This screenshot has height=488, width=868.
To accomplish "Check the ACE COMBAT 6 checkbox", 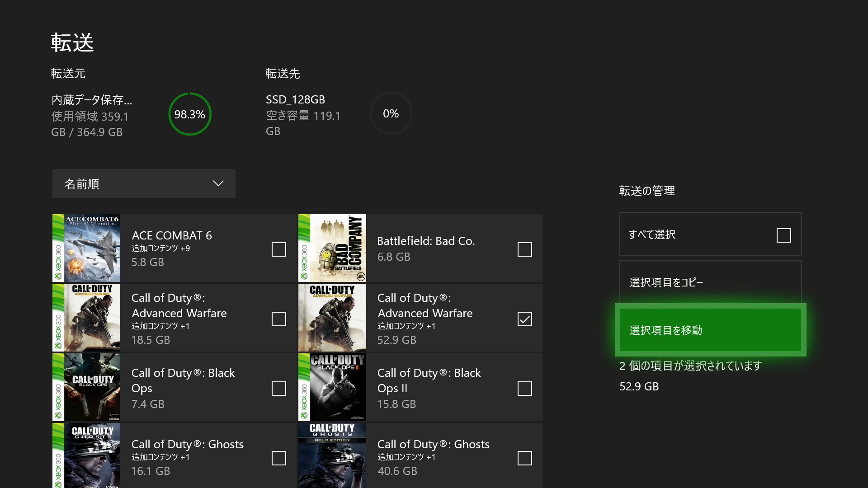I will pos(279,249).
